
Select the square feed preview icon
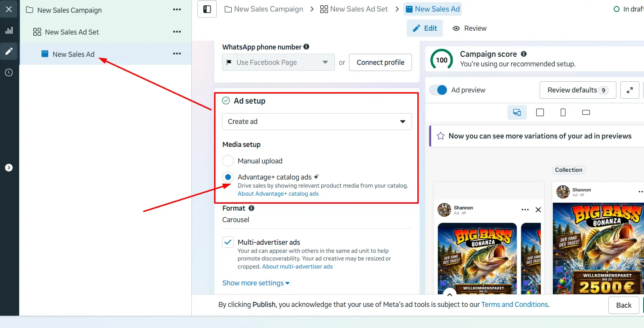540,112
